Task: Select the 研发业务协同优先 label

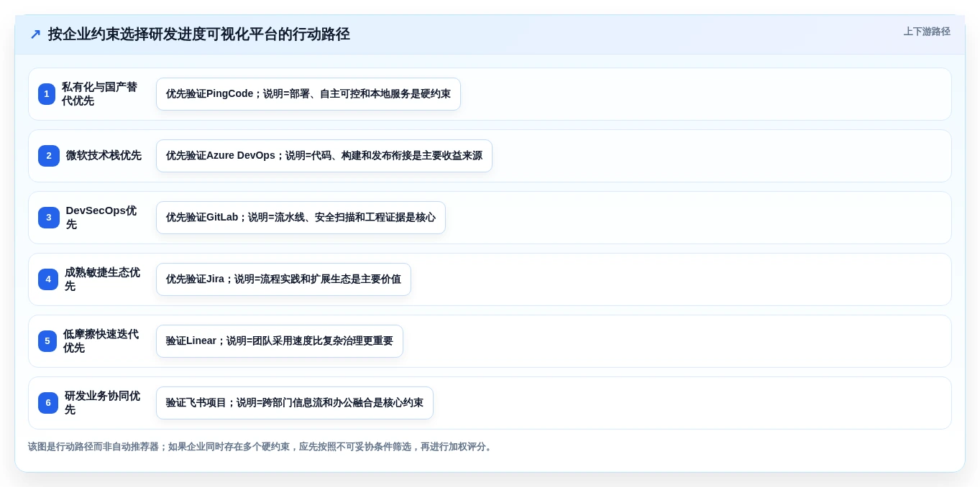Action: pos(102,403)
